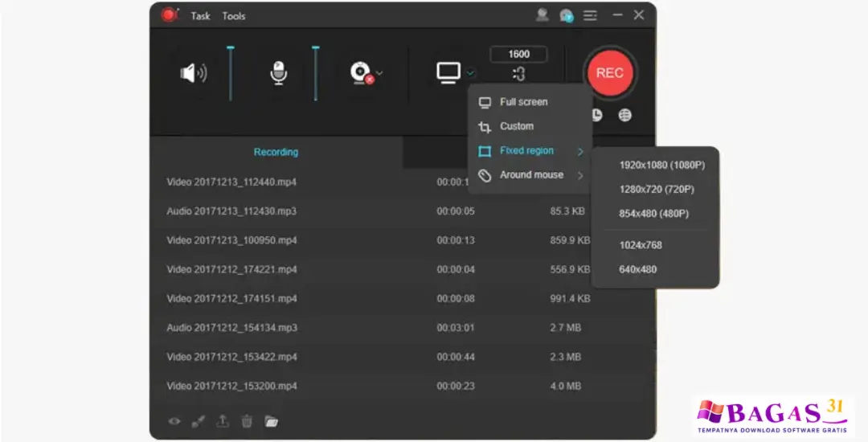This screenshot has height=442, width=868.
Task: Click the trash delete icon
Action: tap(247, 422)
